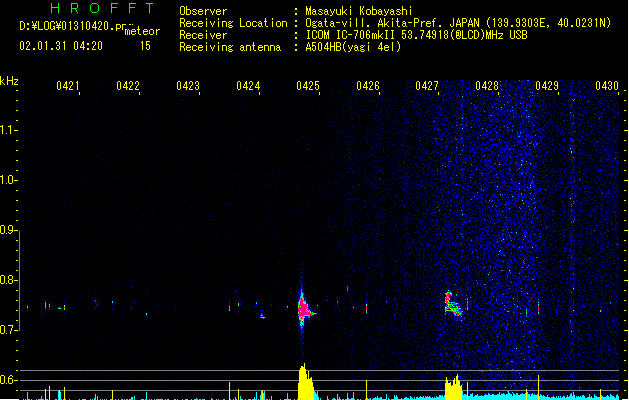Viewport: 629px width, 400px height.
Task: Click the gray frequency range bar on the left axis
Action: 19,280
